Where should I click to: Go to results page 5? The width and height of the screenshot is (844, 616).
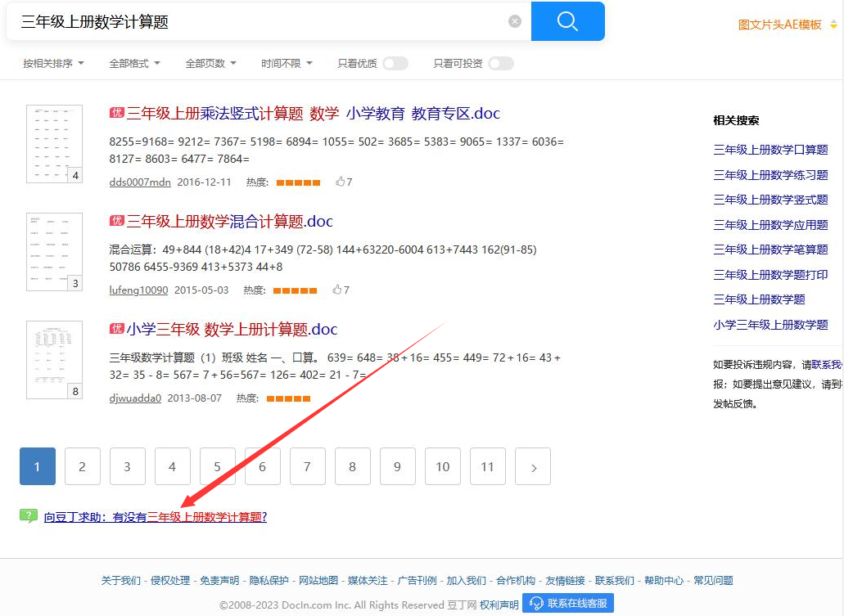pos(218,466)
